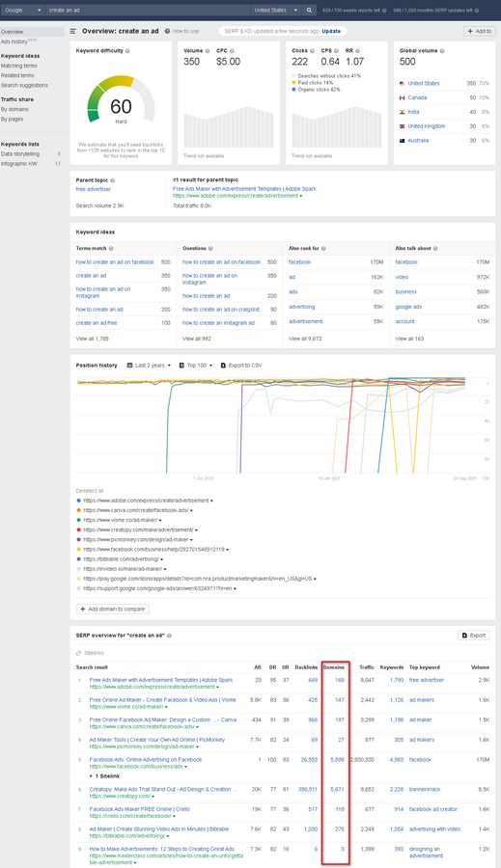Click the Global volume info icon

(x=442, y=51)
